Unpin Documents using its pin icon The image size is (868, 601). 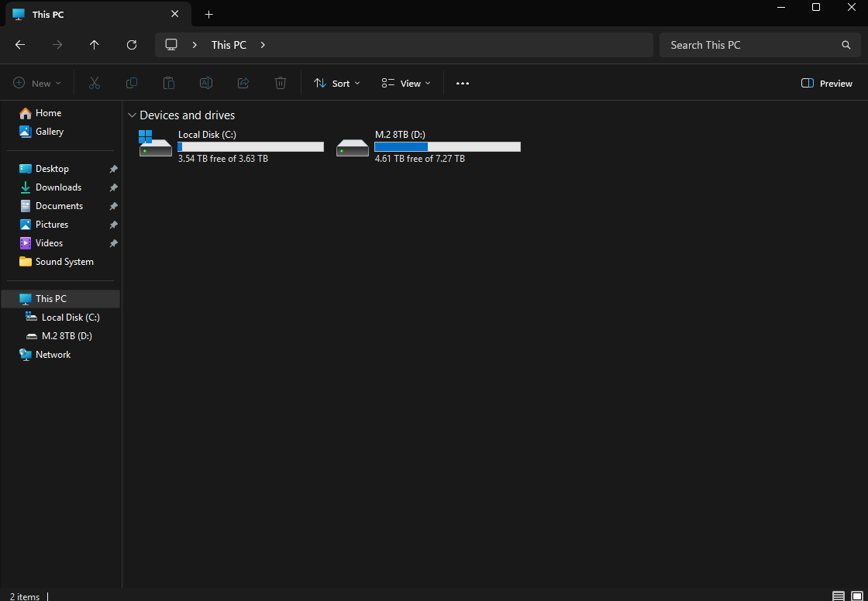(x=113, y=206)
